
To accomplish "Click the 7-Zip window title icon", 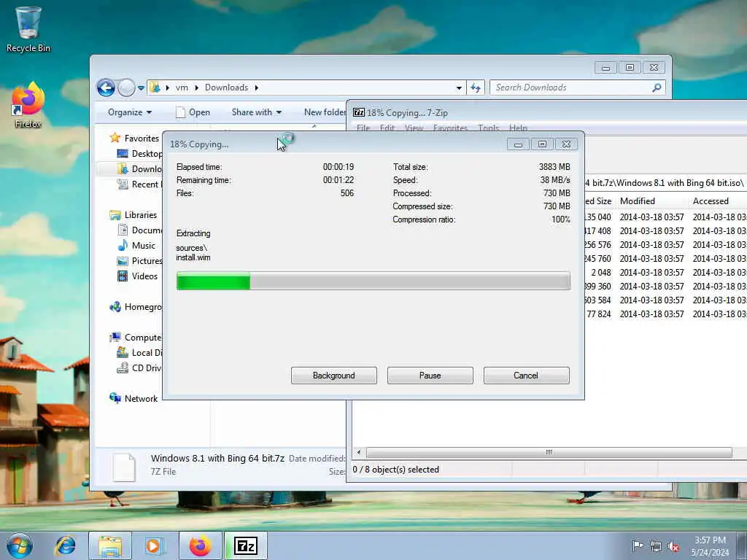I will click(359, 112).
